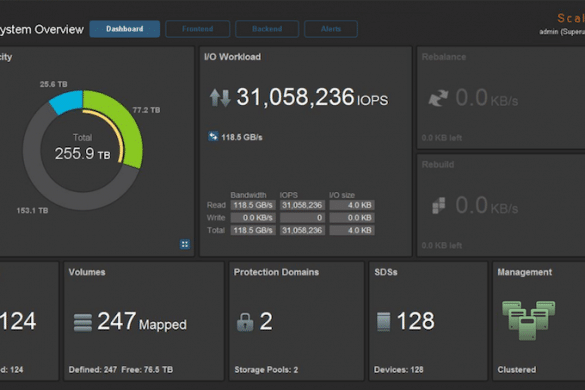Screen dimensions: 585x390
Task: Click the Total I/O size cell 4.0 KB
Action: 352,230
